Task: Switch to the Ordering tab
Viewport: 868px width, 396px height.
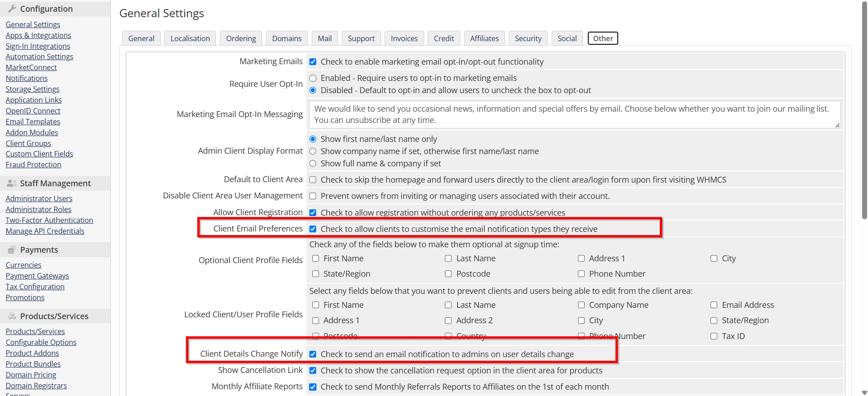Action: pos(241,38)
